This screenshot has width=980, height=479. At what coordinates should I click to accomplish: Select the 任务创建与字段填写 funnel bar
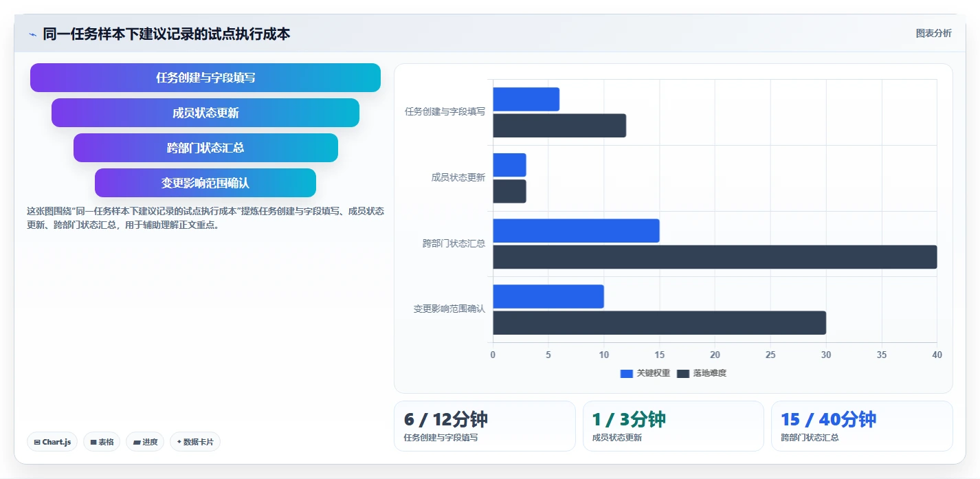[205, 78]
